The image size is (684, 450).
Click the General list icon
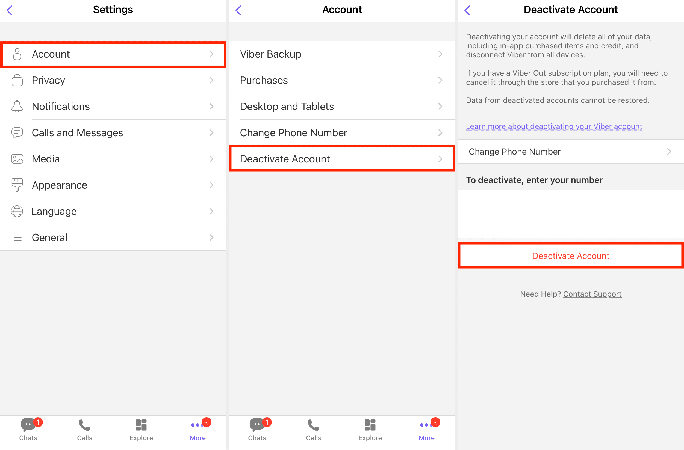pyautogui.click(x=17, y=238)
